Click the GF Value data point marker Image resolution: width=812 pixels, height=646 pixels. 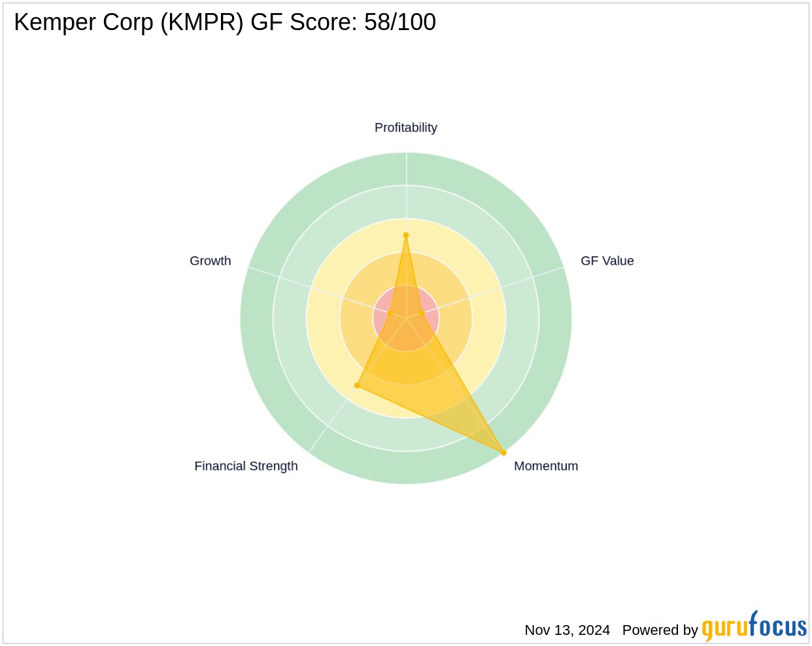click(422, 314)
